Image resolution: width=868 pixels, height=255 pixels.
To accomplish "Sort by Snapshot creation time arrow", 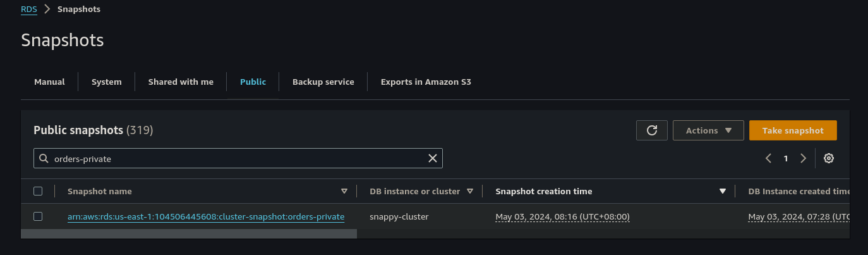I will pyautogui.click(x=723, y=191).
